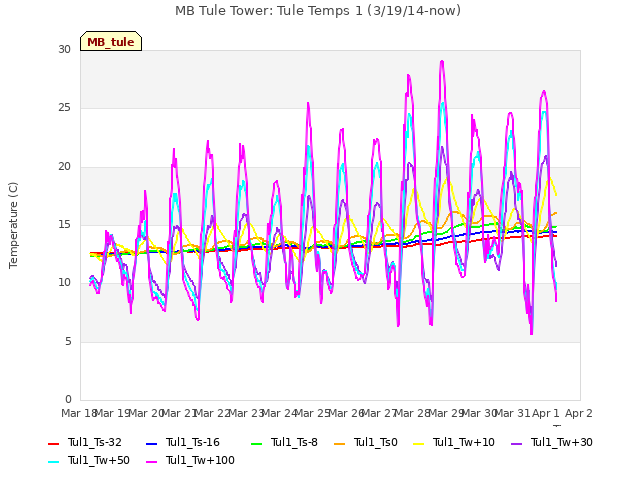Click the yellow Tul1_Tw+10 legend swatch

[418, 443]
